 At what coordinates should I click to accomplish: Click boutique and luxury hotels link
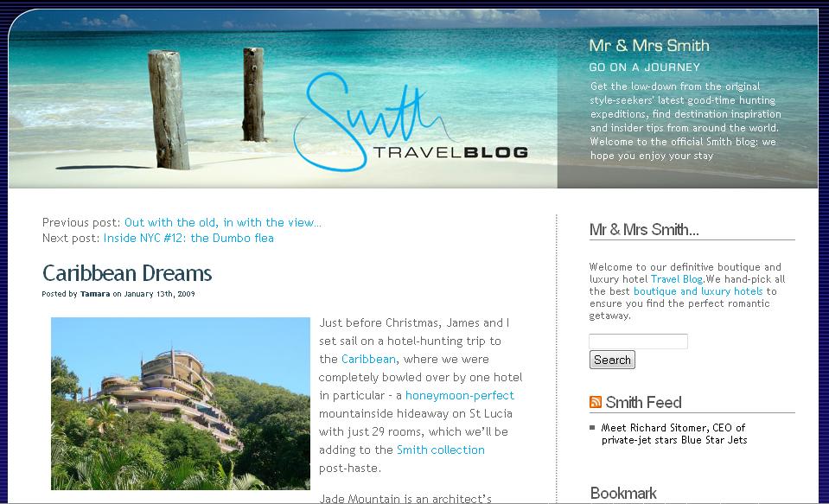click(698, 291)
